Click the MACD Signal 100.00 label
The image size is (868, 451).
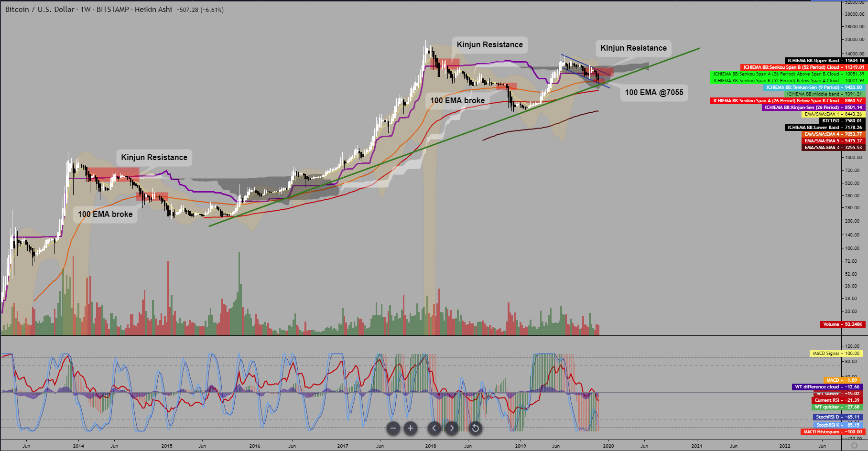(x=836, y=354)
